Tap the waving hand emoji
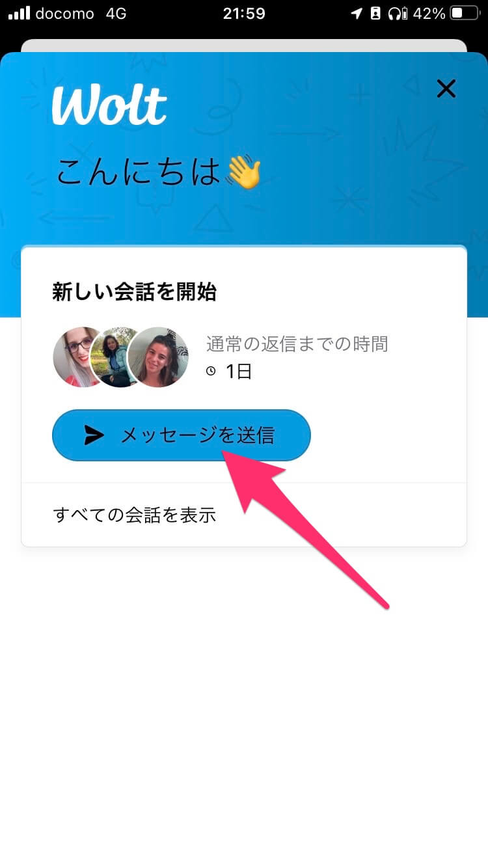488x868 pixels. coord(242,173)
